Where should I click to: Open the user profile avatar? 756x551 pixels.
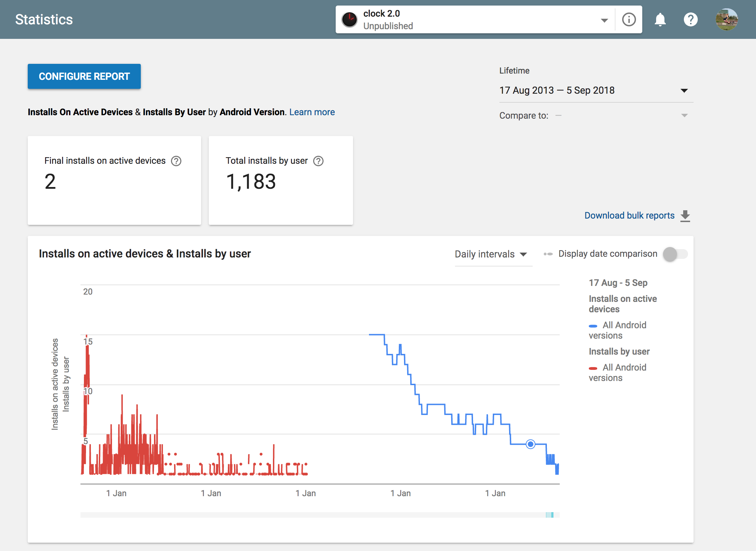pos(727,19)
